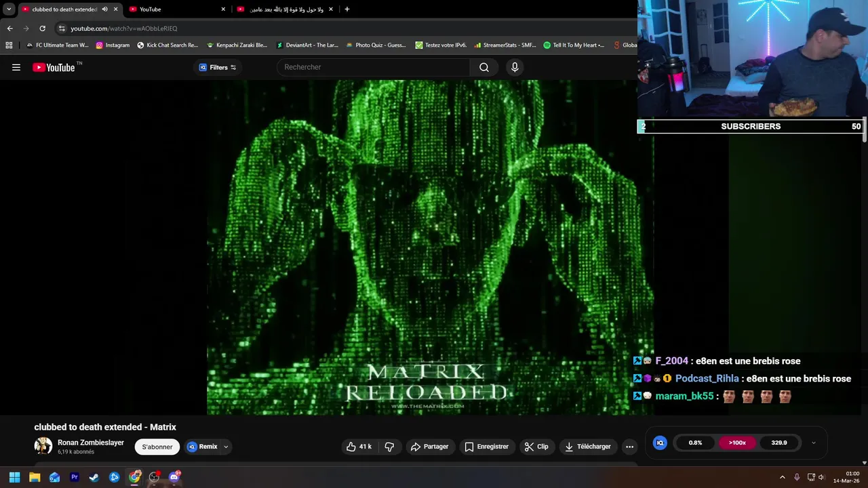Click the >100x red stat pill
The height and width of the screenshot is (488, 868).
click(737, 443)
